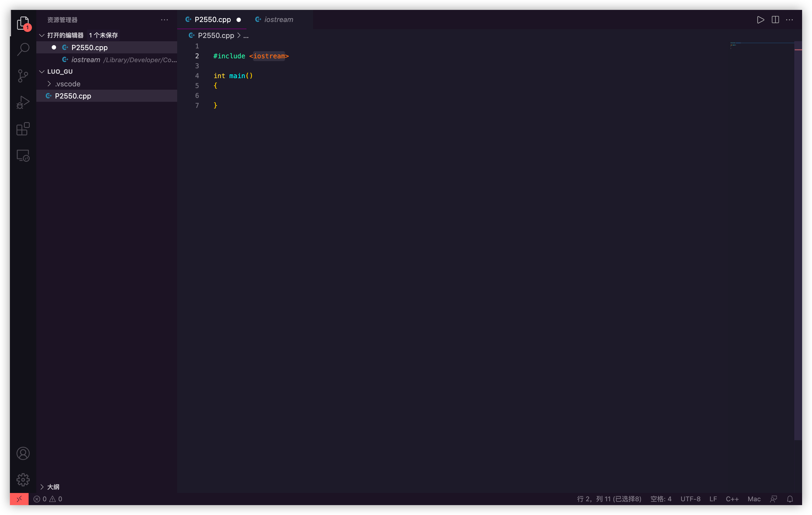The width and height of the screenshot is (812, 515).
Task: Open the Explorer view in activity bar
Action: 23,23
